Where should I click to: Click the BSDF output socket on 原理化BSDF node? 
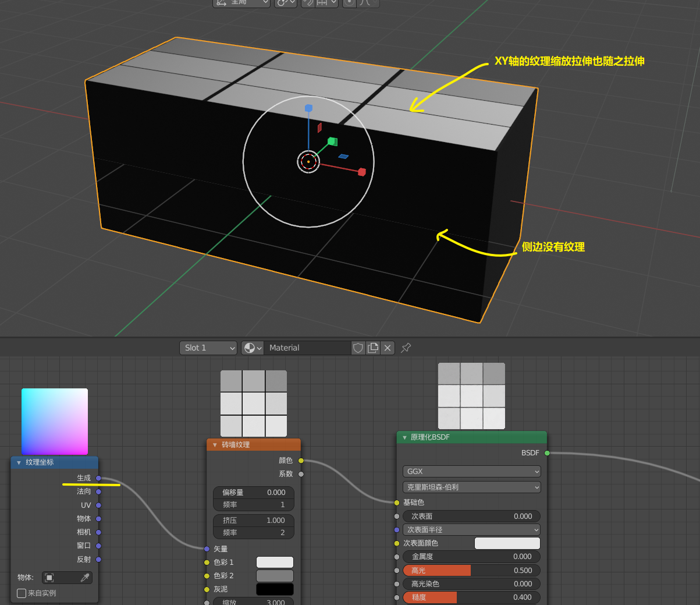pos(546,452)
